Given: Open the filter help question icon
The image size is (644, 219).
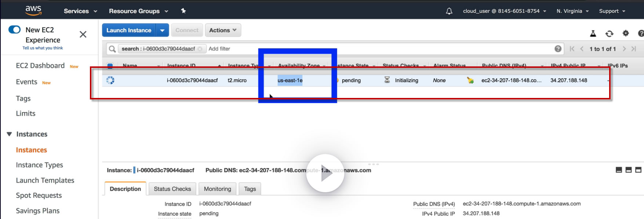Looking at the screenshot, I should (558, 49).
